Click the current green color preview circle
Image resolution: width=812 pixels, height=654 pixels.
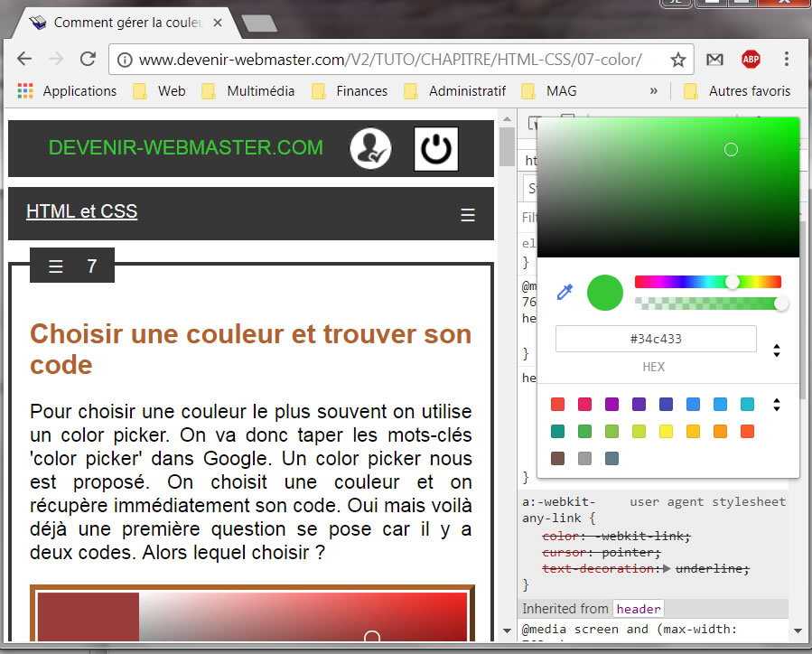point(605,293)
